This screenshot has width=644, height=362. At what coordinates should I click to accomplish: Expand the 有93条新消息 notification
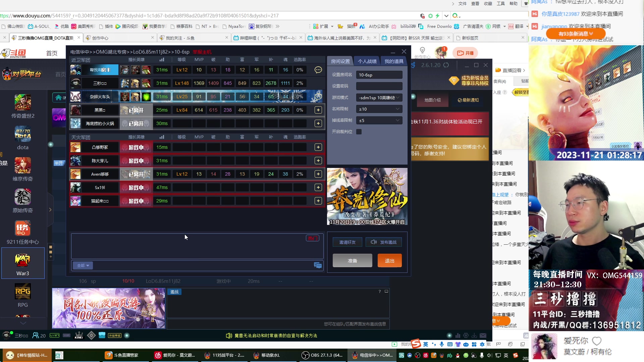click(576, 34)
